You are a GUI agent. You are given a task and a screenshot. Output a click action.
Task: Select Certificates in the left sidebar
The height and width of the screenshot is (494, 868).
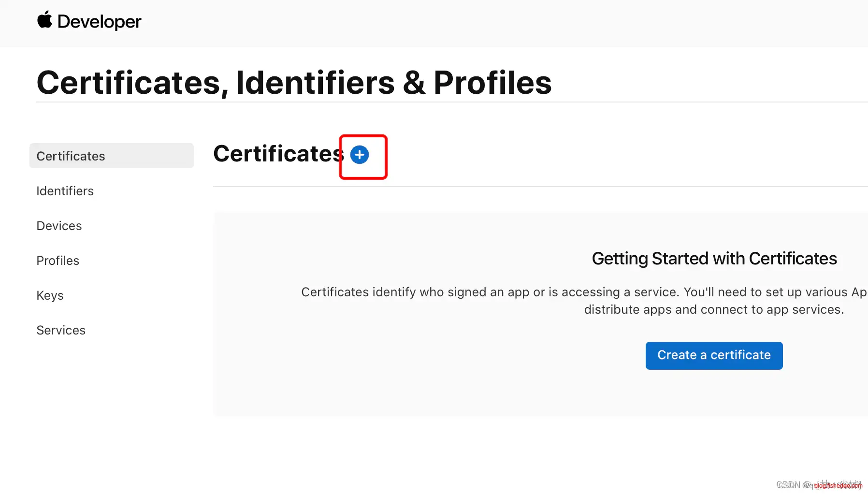(x=71, y=156)
